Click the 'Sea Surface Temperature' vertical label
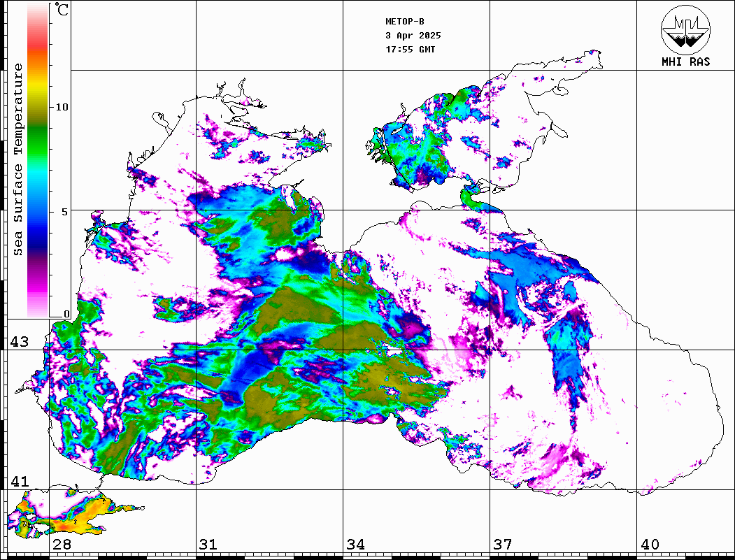 point(17,159)
